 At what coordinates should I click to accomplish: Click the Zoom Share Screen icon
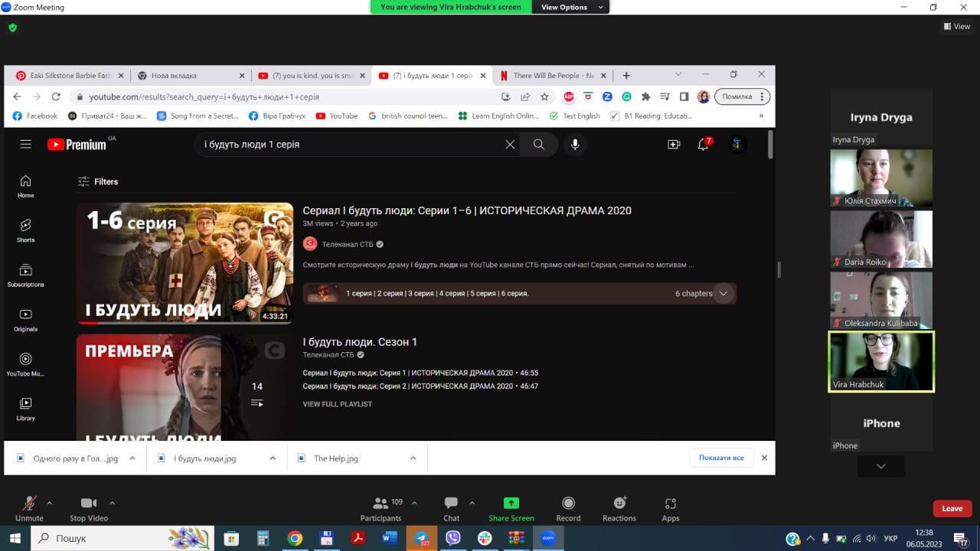tap(511, 503)
